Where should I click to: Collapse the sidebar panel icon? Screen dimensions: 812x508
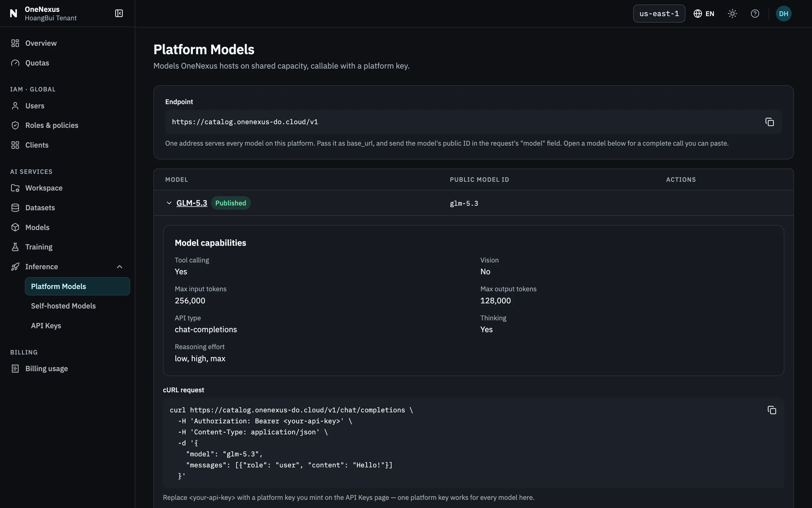(119, 14)
